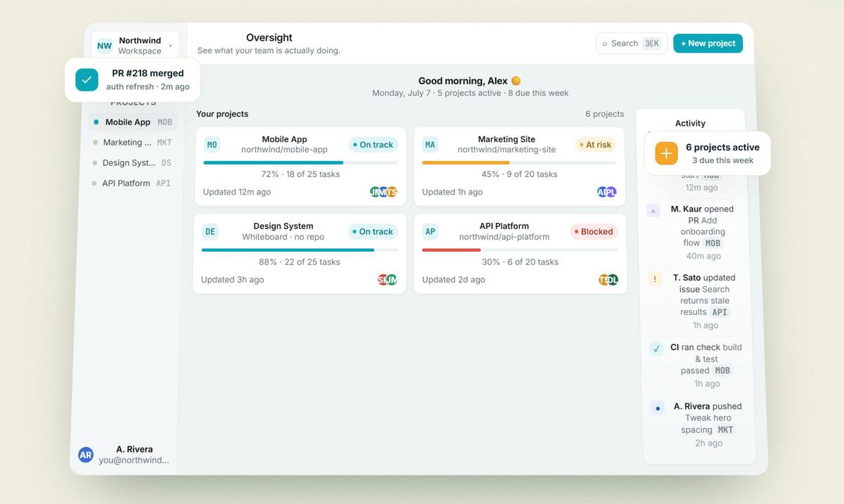Click the AP icon on API Platform card
This screenshot has width=844, height=504.
pos(430,231)
